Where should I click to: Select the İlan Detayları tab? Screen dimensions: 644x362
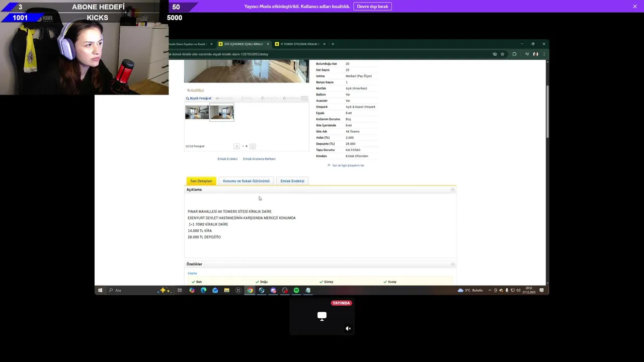click(x=201, y=181)
